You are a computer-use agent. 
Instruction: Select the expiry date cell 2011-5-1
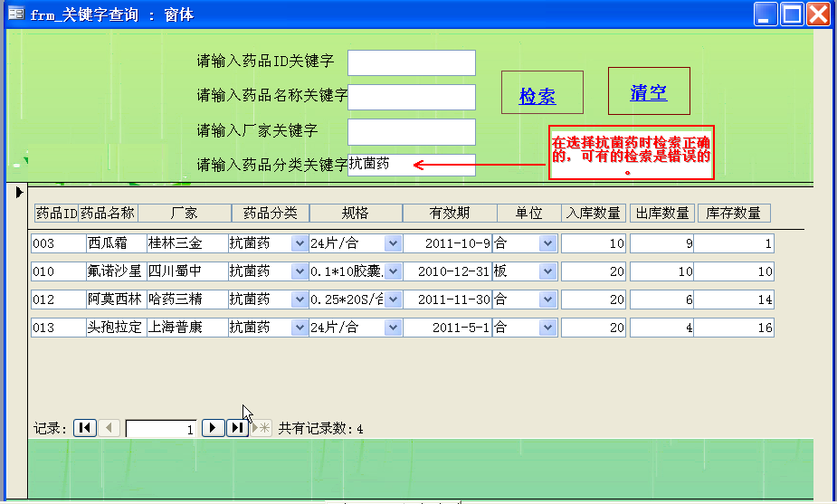[x=447, y=328]
